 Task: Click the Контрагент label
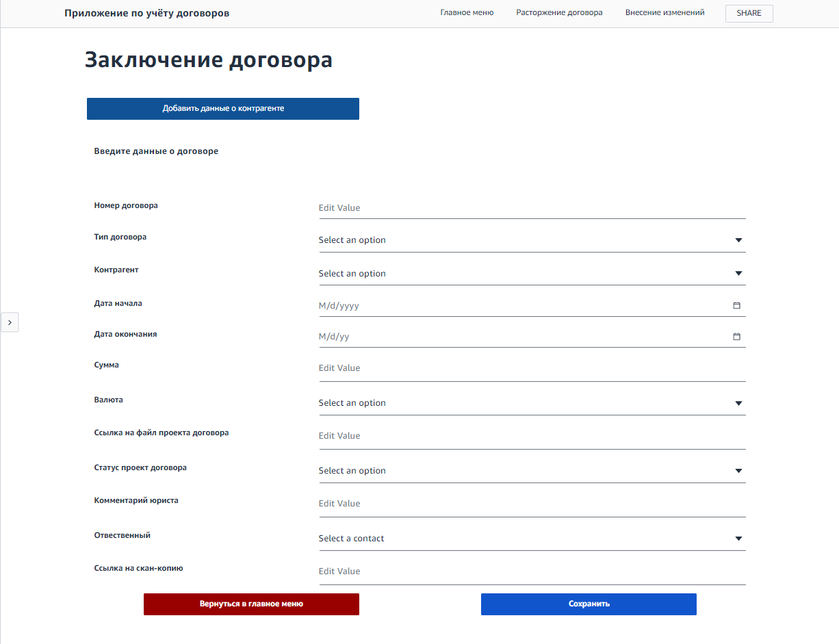(116, 270)
